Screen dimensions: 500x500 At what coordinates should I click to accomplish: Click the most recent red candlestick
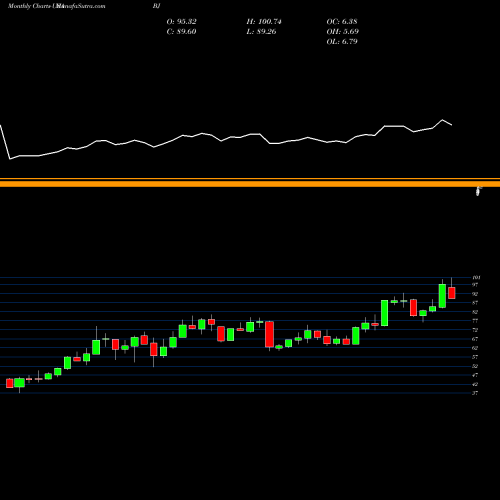[x=452, y=293]
